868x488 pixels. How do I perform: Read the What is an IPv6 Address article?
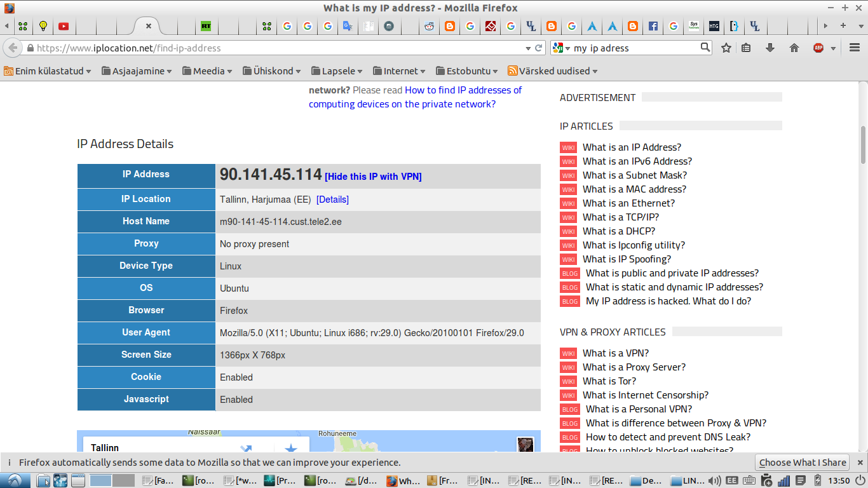(x=637, y=161)
